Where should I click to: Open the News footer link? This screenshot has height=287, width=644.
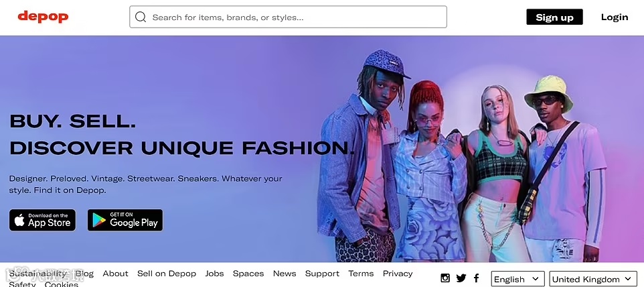point(285,274)
